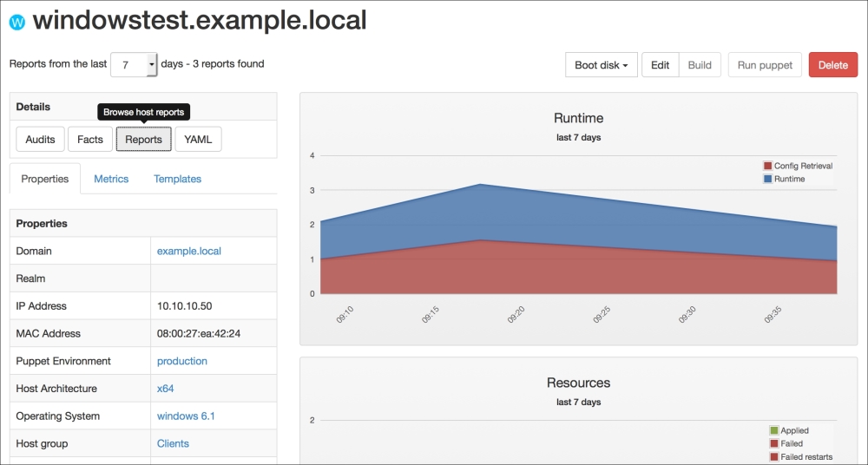This screenshot has width=868, height=465.
Task: Open the production environment link
Action: pyautogui.click(x=182, y=362)
